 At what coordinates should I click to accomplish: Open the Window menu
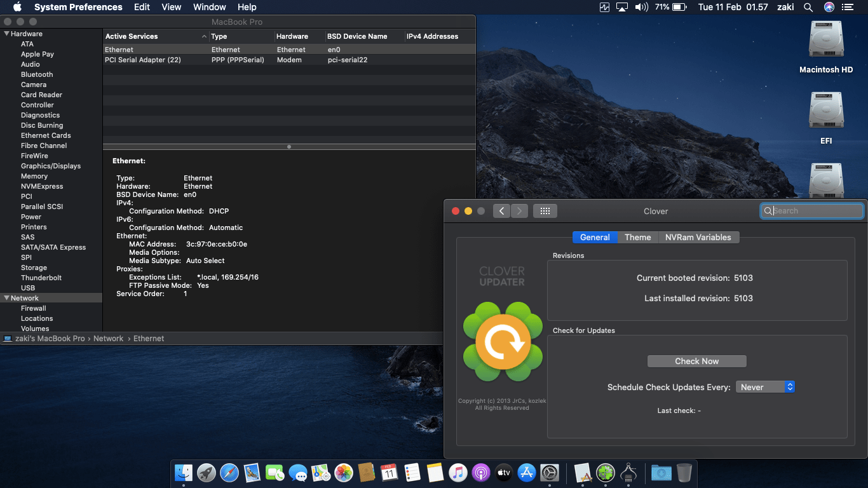click(210, 7)
